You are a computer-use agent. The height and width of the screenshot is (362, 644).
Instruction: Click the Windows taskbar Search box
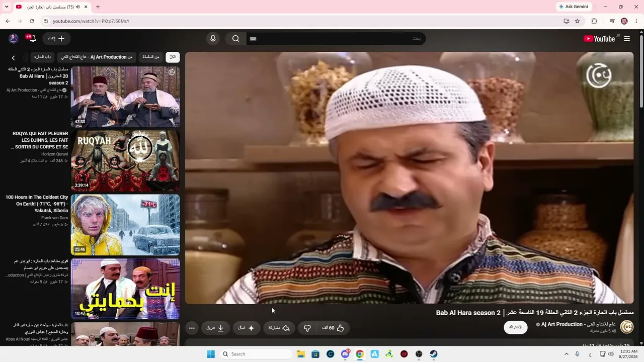256,354
